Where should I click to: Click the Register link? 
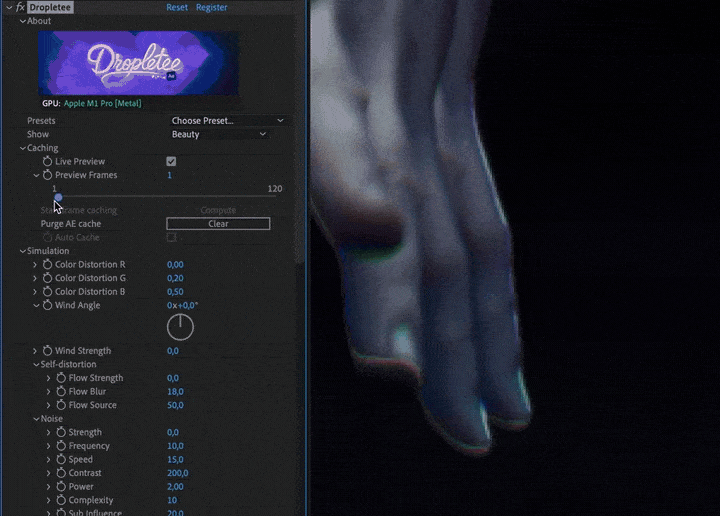pyautogui.click(x=212, y=7)
